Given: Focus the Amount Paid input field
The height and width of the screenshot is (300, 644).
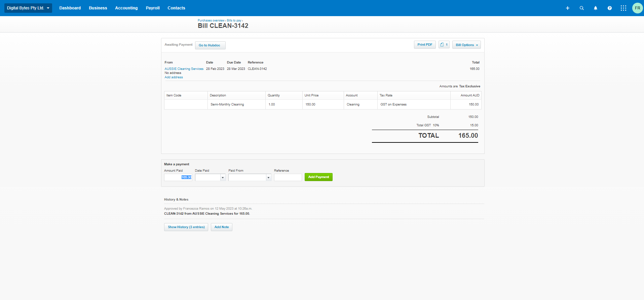Looking at the screenshot, I should point(178,177).
